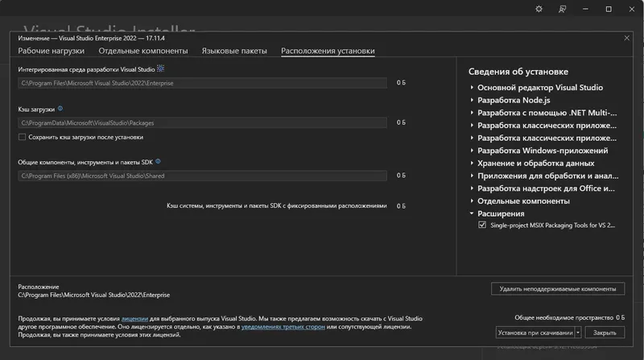Viewport: 644px width, 360px height.
Task: Switch to Отдельные компоненты tab
Action: click(143, 51)
